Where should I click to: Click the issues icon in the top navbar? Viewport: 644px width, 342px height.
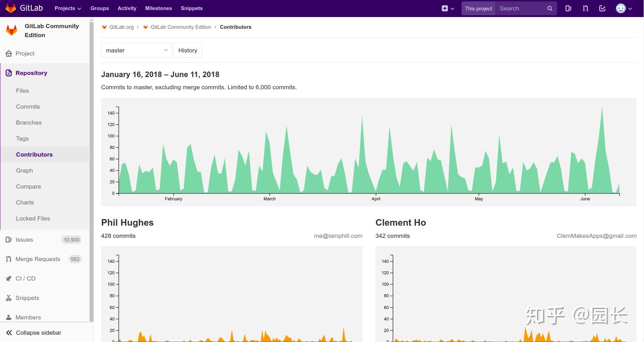click(568, 8)
